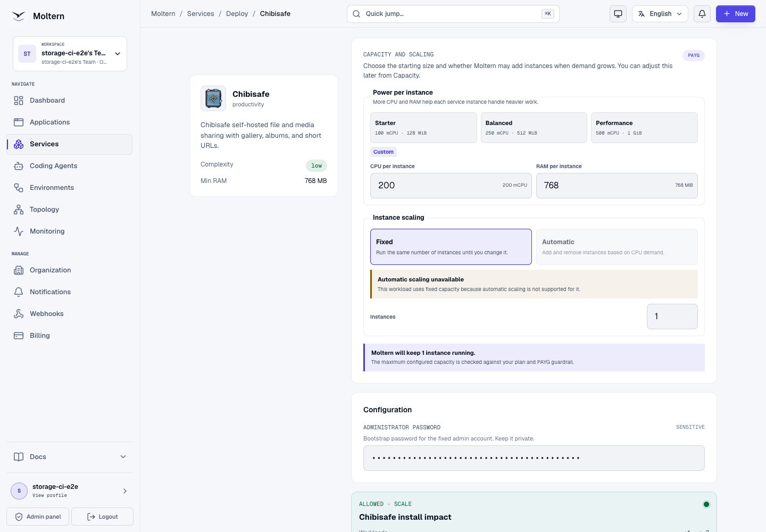The width and height of the screenshot is (766, 532).
Task: Toggle the display theme monitor icon
Action: tap(618, 14)
